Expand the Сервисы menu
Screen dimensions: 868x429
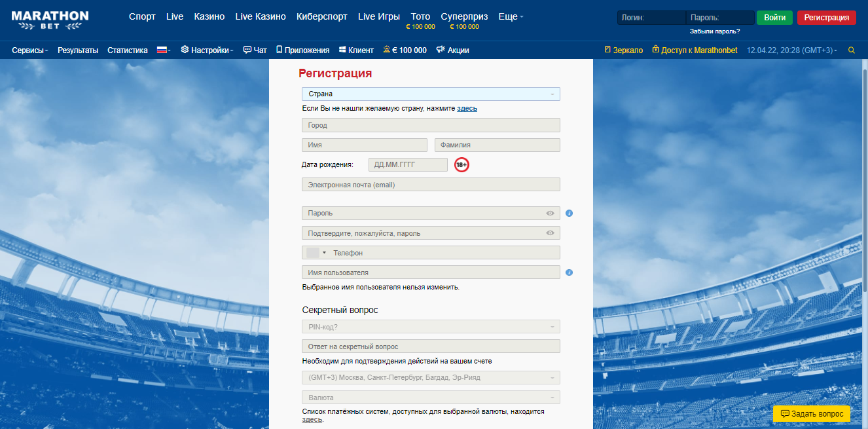point(30,50)
